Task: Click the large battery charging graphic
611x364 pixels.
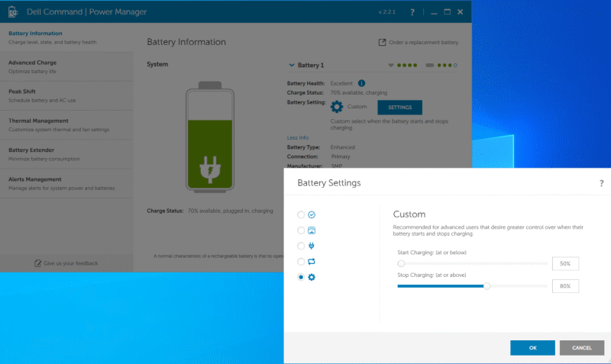Action: click(210, 137)
